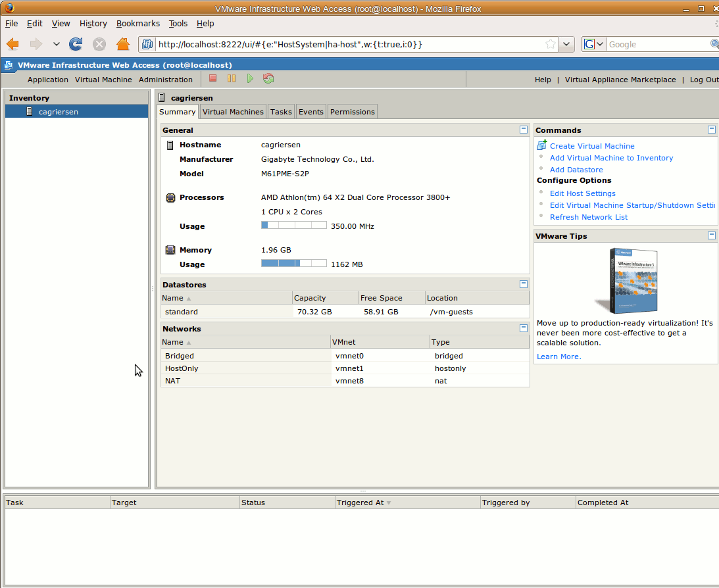The width and height of the screenshot is (719, 588).
Task: Click the Google search input field
Action: [658, 45]
